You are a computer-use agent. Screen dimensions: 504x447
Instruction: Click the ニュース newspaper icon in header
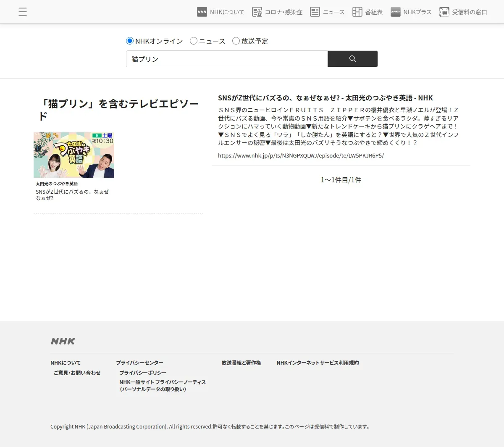[315, 12]
